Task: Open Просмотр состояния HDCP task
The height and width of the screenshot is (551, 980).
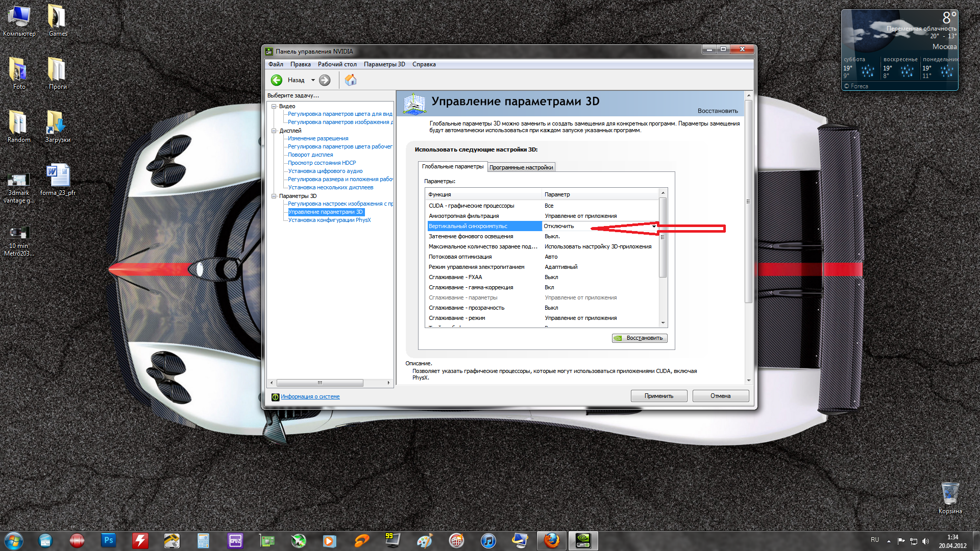Action: pos(322,163)
